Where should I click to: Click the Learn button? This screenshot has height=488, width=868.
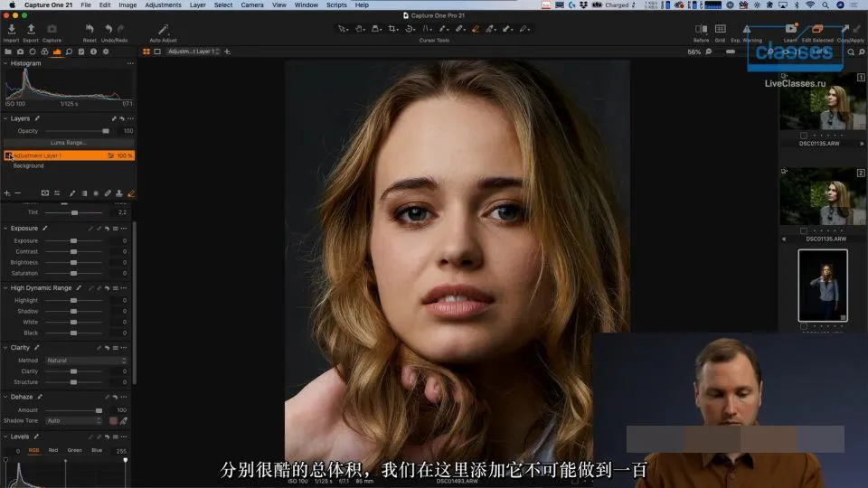pyautogui.click(x=790, y=32)
